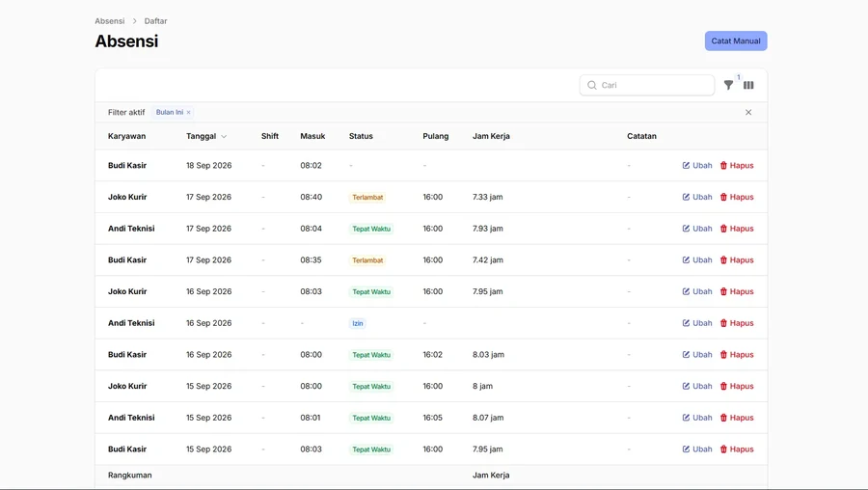This screenshot has width=868, height=490.
Task: Select the 8.07 jam cell
Action: pyautogui.click(x=488, y=418)
